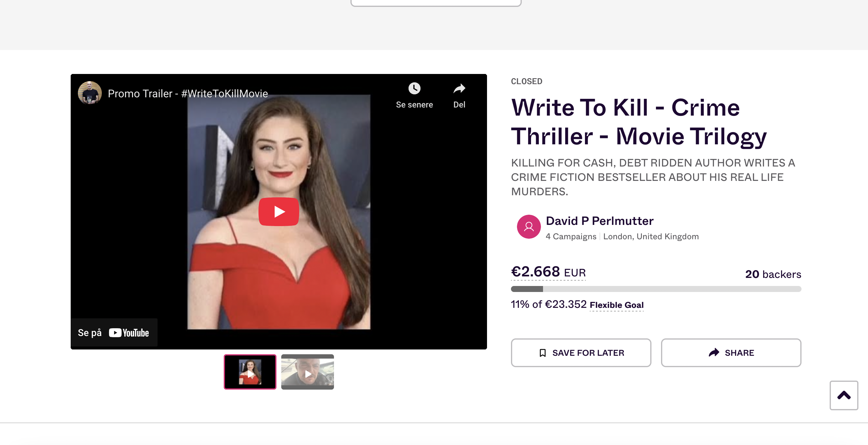
Task: Open David P Perlmutter's profile
Action: pos(599,221)
